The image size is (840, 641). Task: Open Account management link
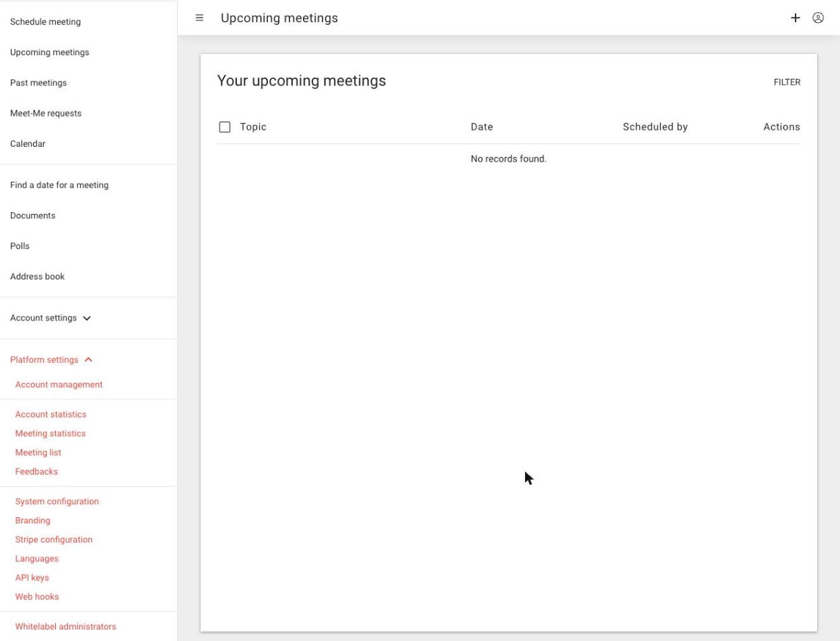pyautogui.click(x=59, y=384)
